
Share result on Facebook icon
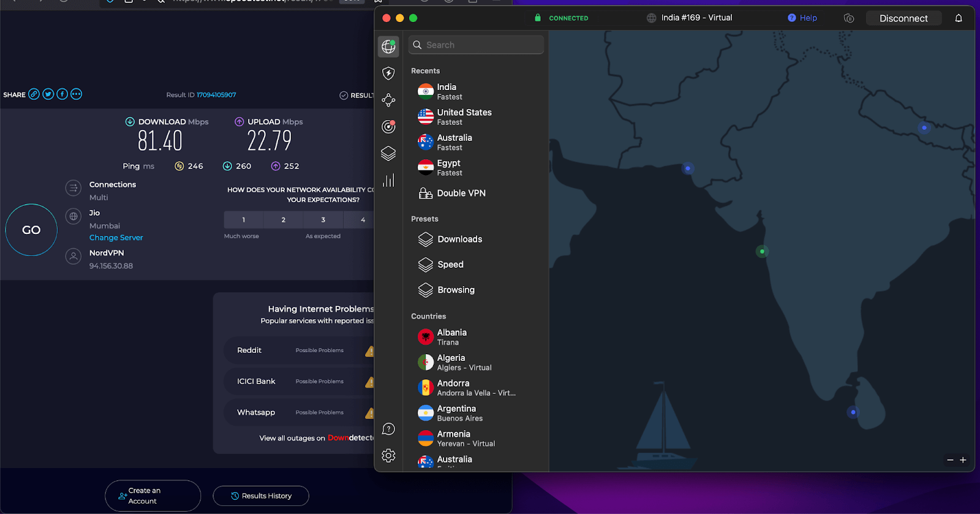[x=62, y=94]
